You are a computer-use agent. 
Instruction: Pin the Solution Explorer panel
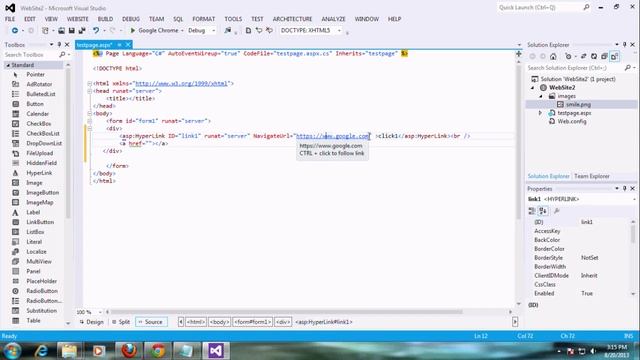tap(624, 44)
